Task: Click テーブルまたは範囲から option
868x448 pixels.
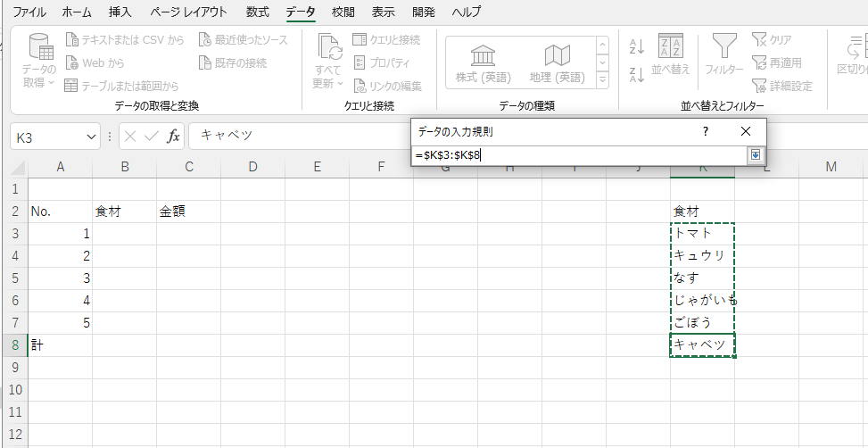Action: pyautogui.click(x=122, y=86)
